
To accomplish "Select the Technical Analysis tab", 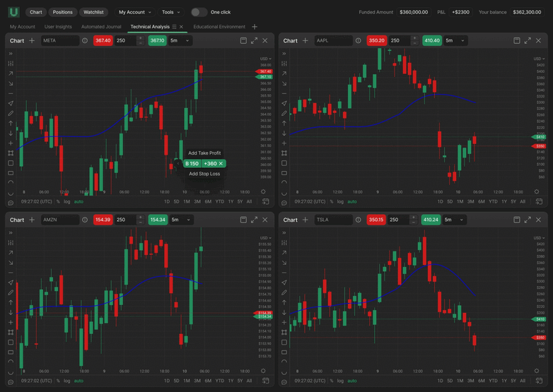I will (150, 27).
